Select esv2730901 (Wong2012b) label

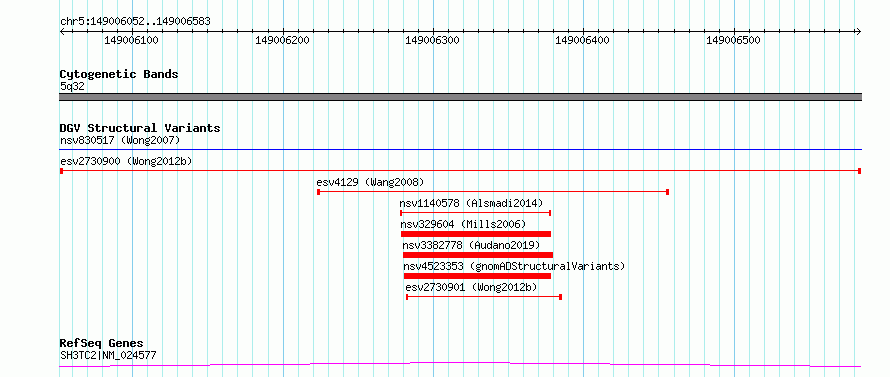(x=471, y=287)
